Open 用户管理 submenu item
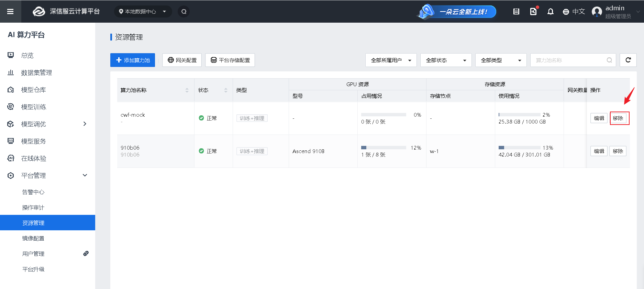Image resolution: width=644 pixels, height=289 pixels. pyautogui.click(x=33, y=254)
